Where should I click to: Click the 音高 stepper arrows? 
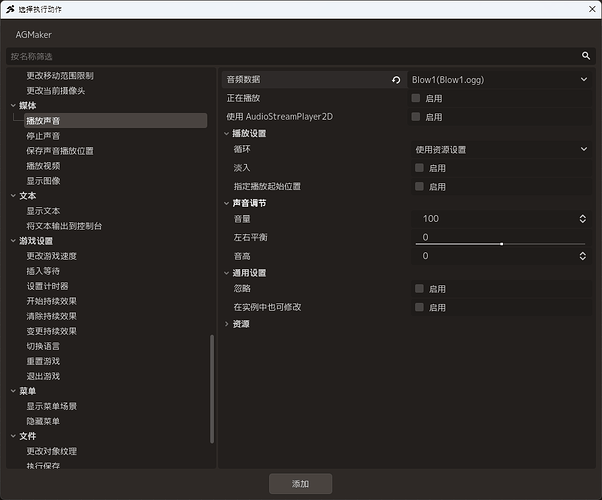point(582,256)
